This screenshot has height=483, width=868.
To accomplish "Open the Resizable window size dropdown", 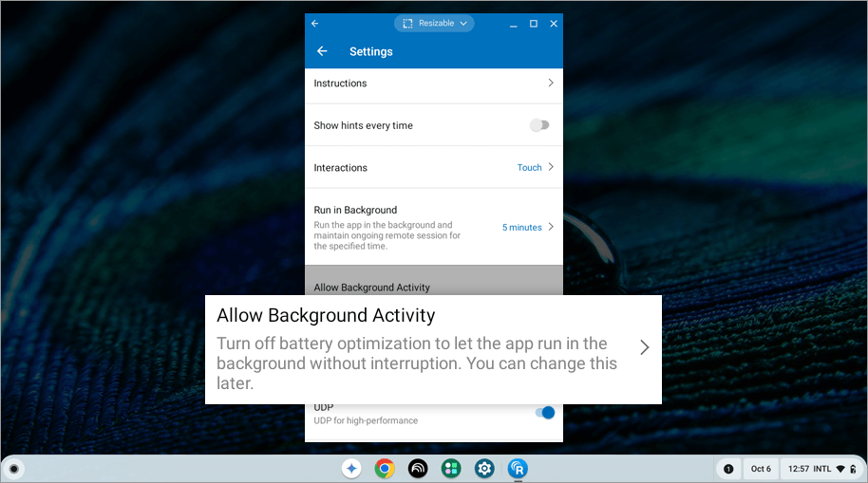I will (x=434, y=23).
